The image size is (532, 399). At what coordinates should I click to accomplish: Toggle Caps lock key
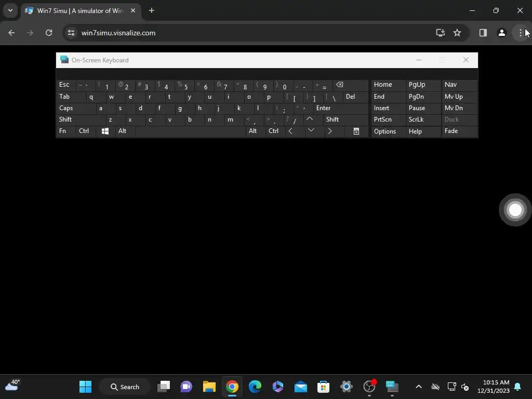tap(75, 108)
